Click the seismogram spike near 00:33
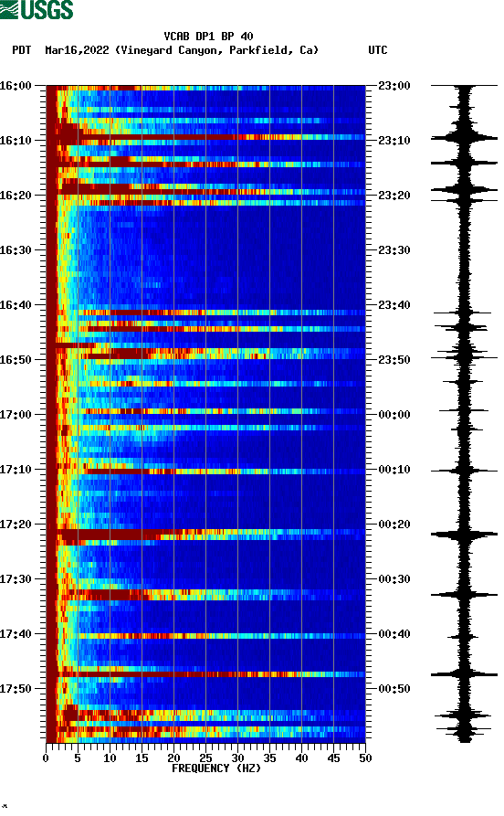The width and height of the screenshot is (504, 816). point(464,594)
